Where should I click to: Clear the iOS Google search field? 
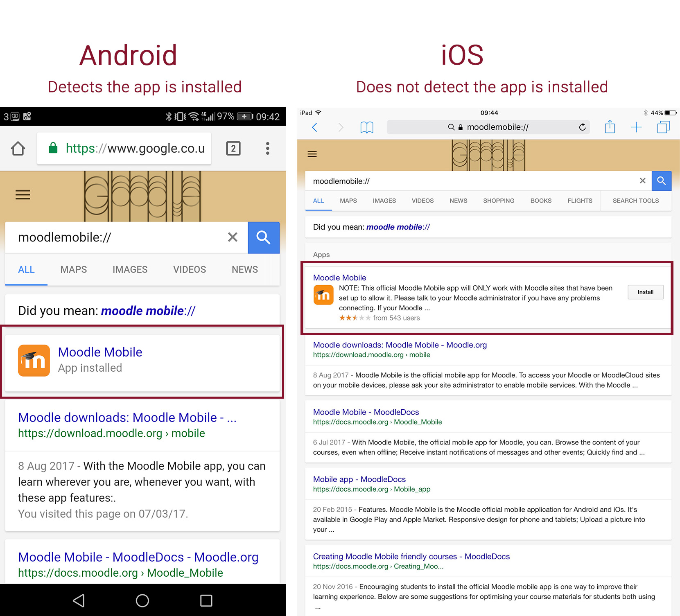pyautogui.click(x=643, y=181)
